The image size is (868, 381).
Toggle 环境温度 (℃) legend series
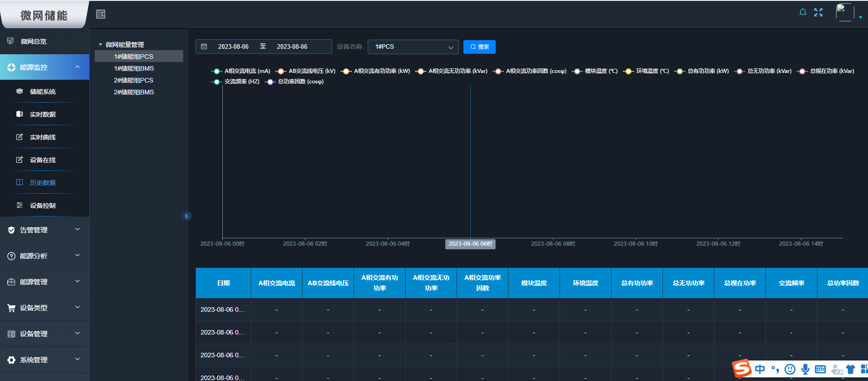coord(646,71)
